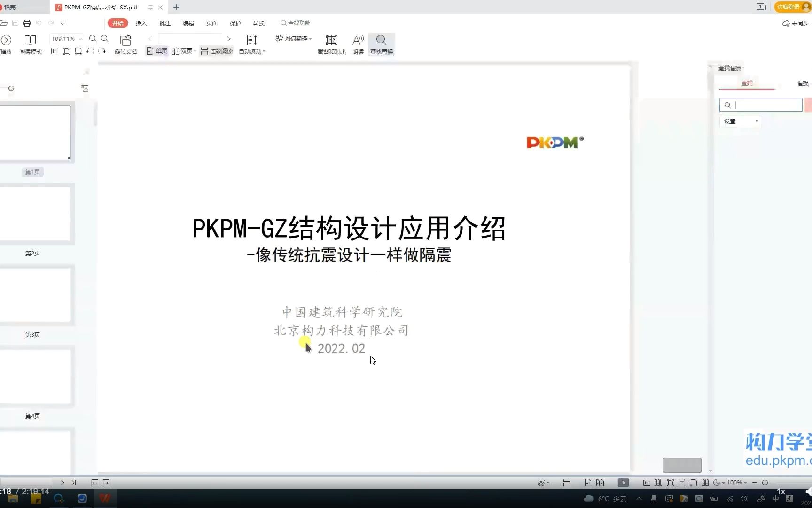Expand the quick access toolbar customize arrow
Image resolution: width=812 pixels, height=508 pixels.
[x=62, y=23]
